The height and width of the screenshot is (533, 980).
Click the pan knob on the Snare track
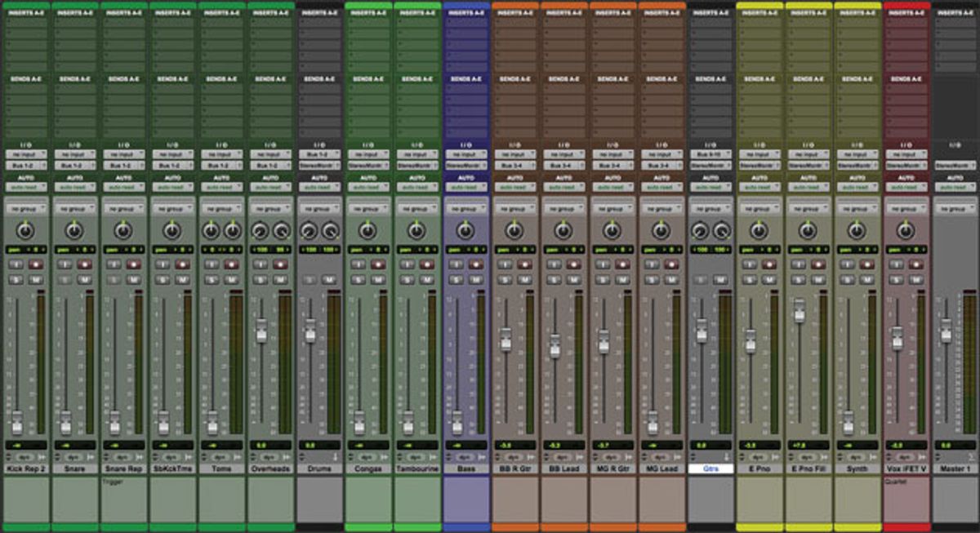[74, 231]
